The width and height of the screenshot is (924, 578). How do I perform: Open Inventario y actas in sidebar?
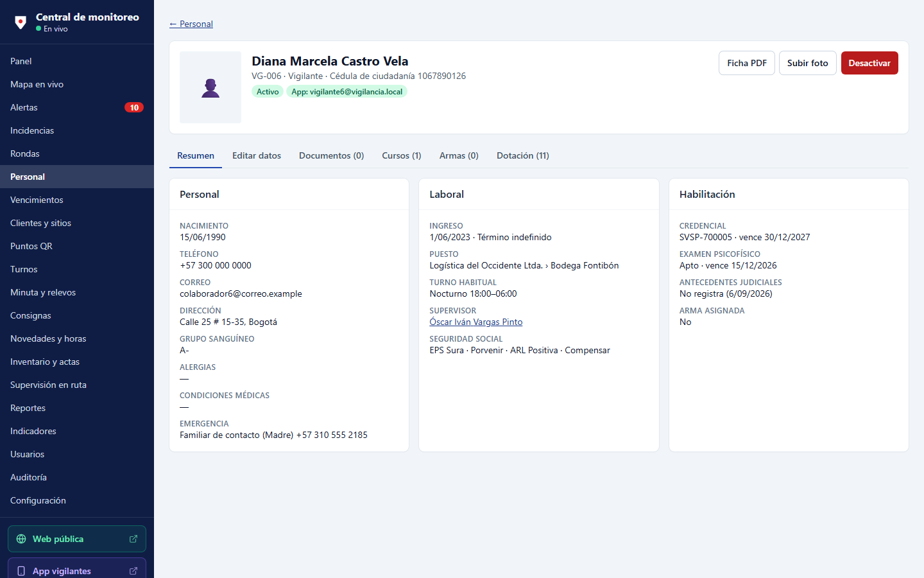[x=77, y=362]
